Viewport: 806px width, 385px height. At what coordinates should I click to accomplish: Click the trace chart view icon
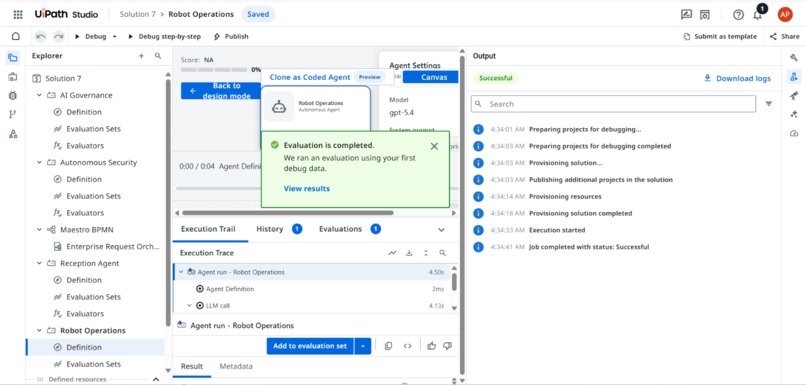pos(393,253)
